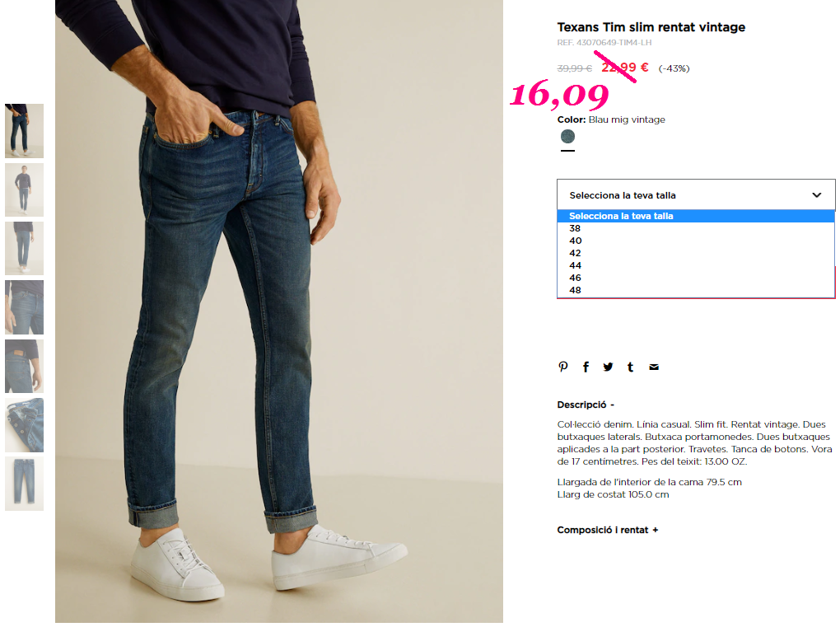Share product on Facebook
The height and width of the screenshot is (627, 840).
click(586, 367)
